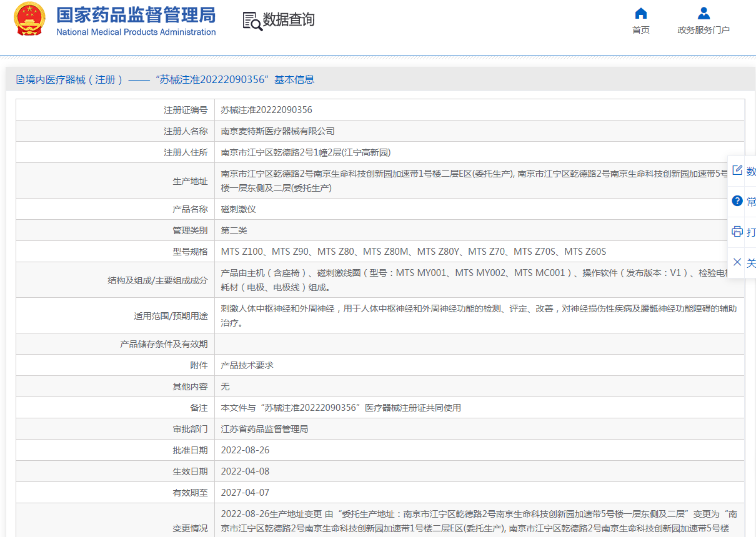Click 备注 value text
Image resolution: width=756 pixels, height=537 pixels.
tap(341, 408)
